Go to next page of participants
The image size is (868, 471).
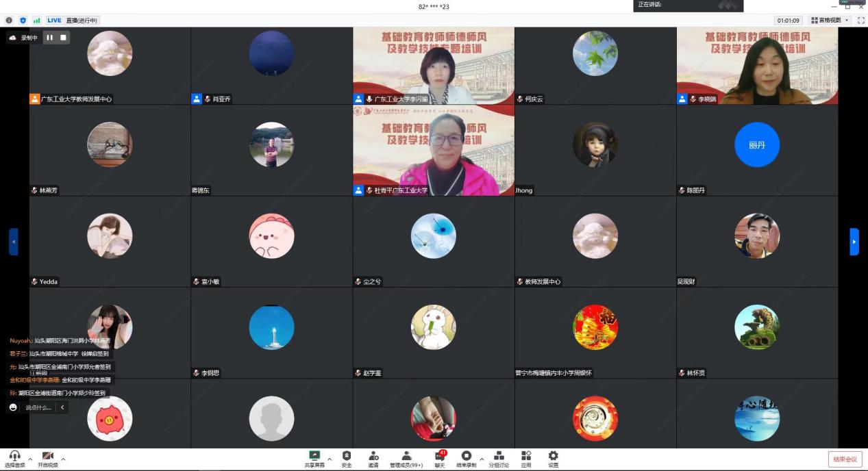[x=854, y=242]
